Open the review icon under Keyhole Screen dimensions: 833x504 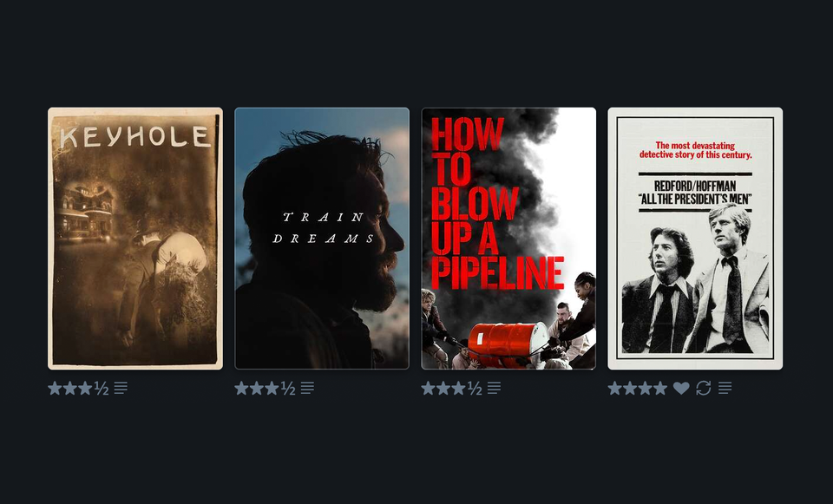click(121, 389)
